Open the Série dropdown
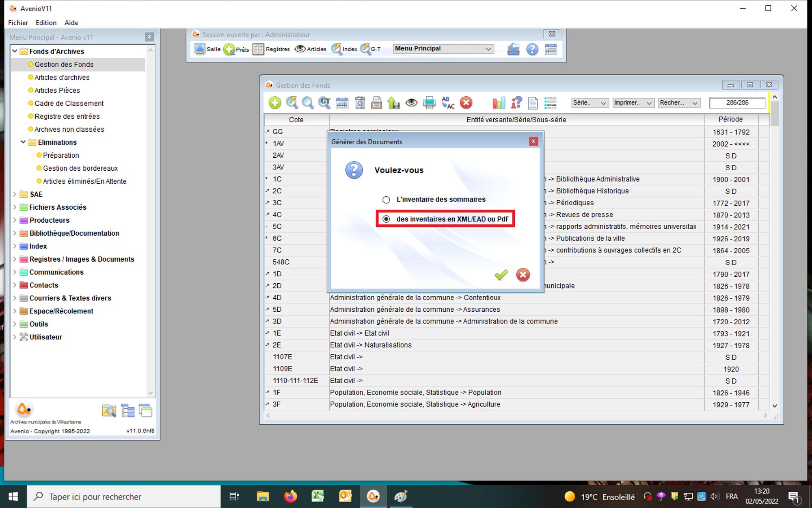The width and height of the screenshot is (812, 508). (590, 103)
